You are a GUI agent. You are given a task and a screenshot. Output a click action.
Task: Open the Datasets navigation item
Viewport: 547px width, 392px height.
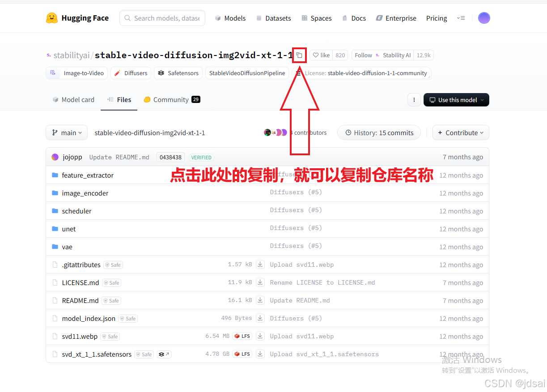(x=273, y=18)
